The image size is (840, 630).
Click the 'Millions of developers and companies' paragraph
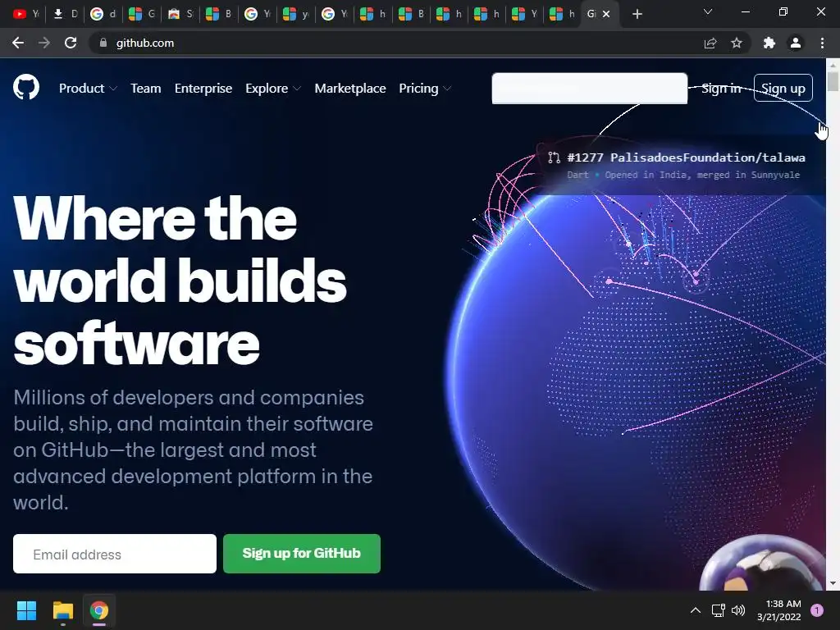(193, 450)
